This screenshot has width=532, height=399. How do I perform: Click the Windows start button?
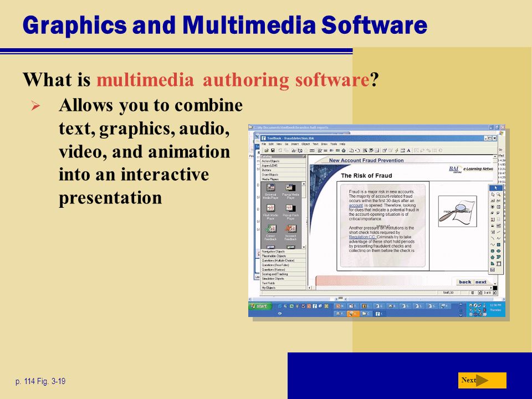(x=260, y=306)
